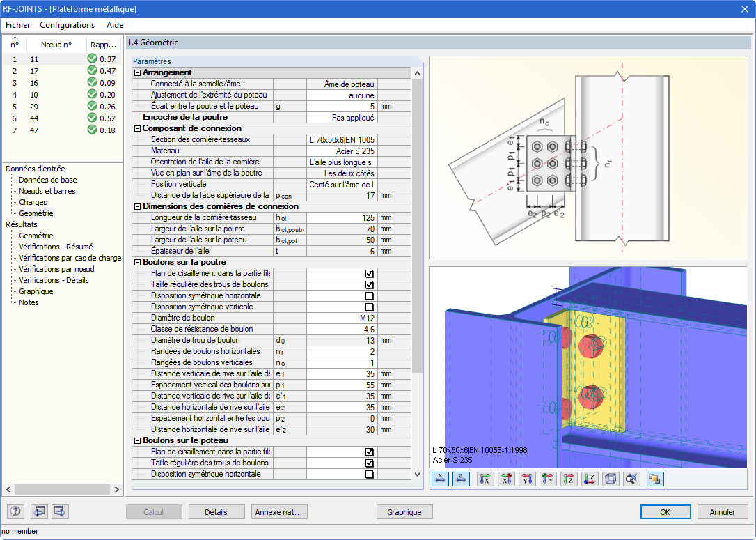Toggle the dimension values display icon

click(x=440, y=479)
